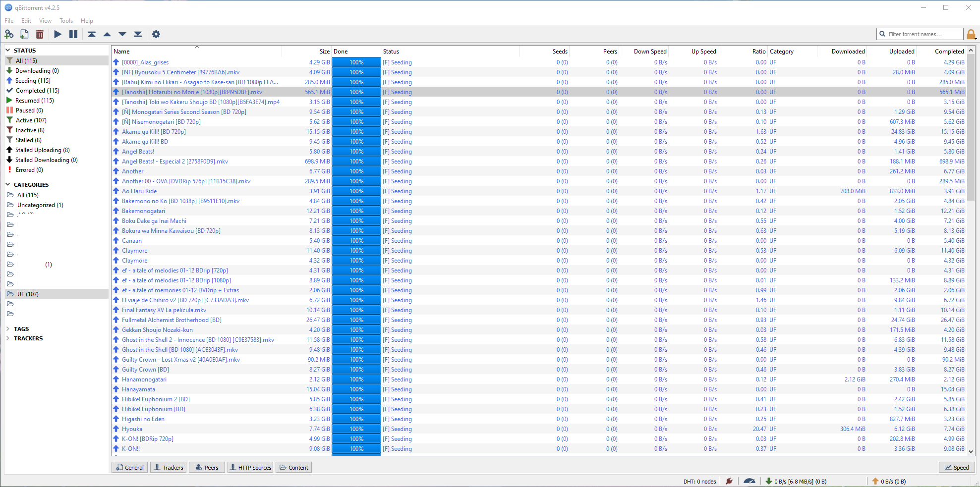
Task: Open the File menu
Action: point(9,21)
